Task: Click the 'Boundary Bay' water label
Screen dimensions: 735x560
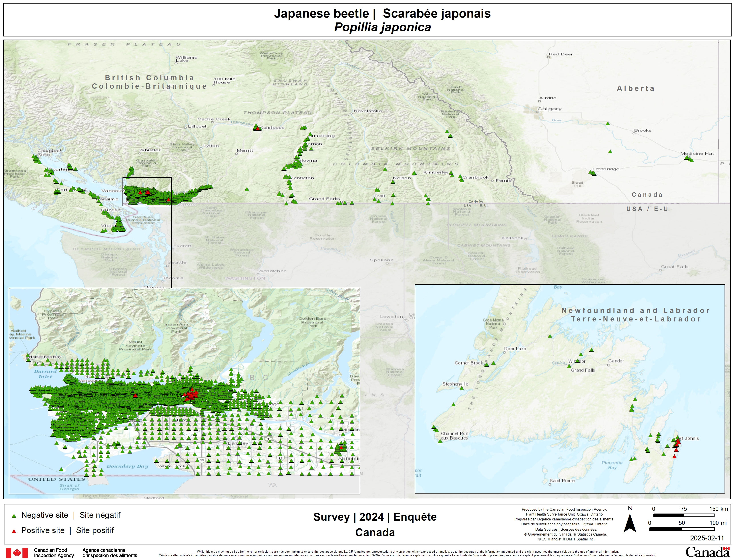Action: click(x=127, y=466)
